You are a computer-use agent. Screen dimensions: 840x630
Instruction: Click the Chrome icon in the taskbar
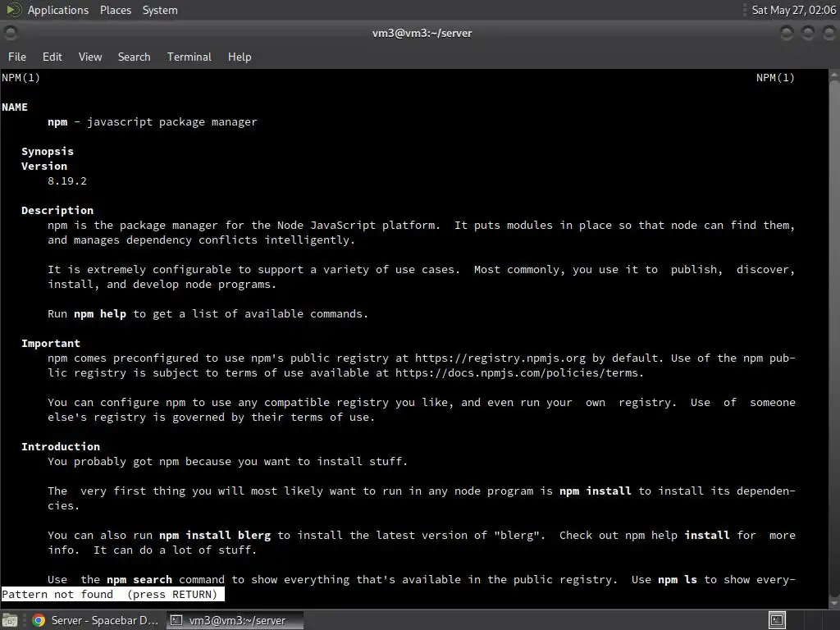(39, 620)
